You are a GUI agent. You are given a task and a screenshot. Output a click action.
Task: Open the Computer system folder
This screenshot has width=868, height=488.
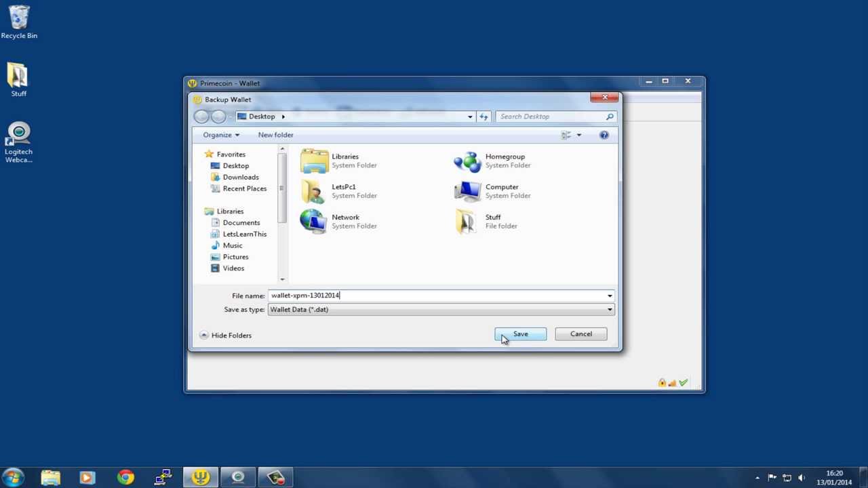pos(492,191)
